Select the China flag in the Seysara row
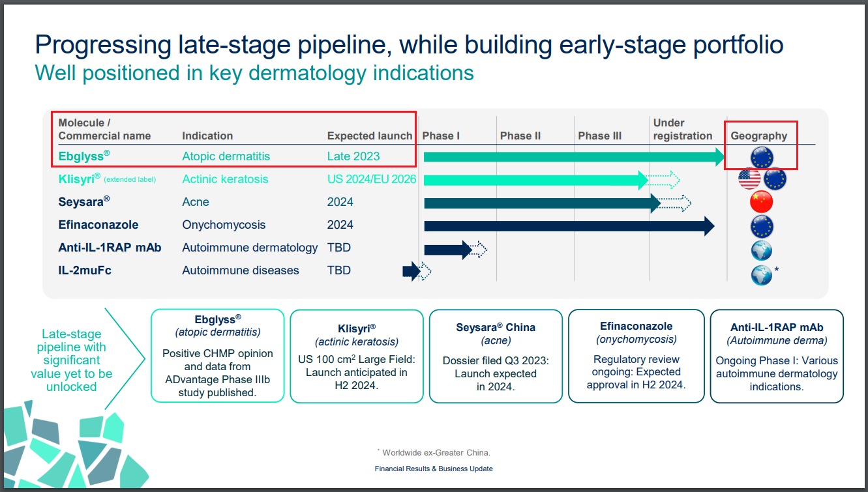Image resolution: width=868 pixels, height=492 pixels. (x=762, y=202)
